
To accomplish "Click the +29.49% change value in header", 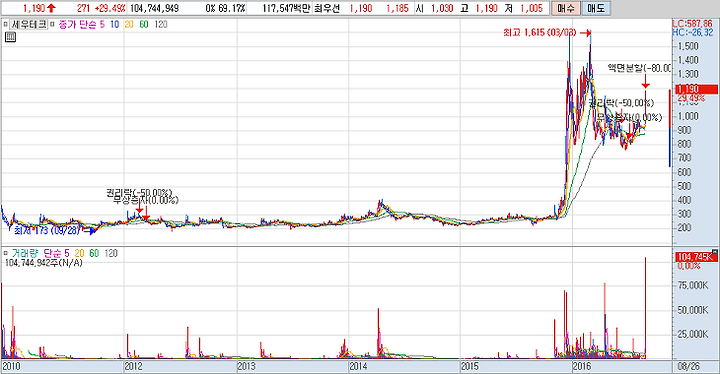I will [x=110, y=8].
